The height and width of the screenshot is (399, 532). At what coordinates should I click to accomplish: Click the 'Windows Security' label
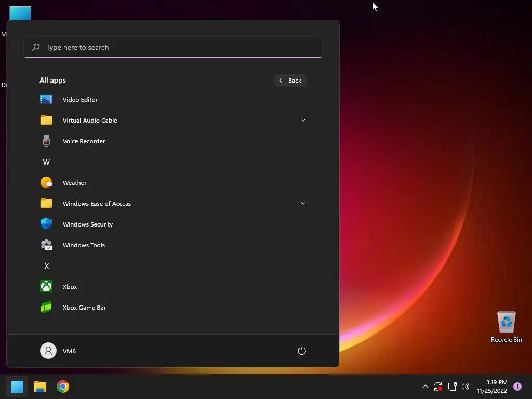coord(87,224)
